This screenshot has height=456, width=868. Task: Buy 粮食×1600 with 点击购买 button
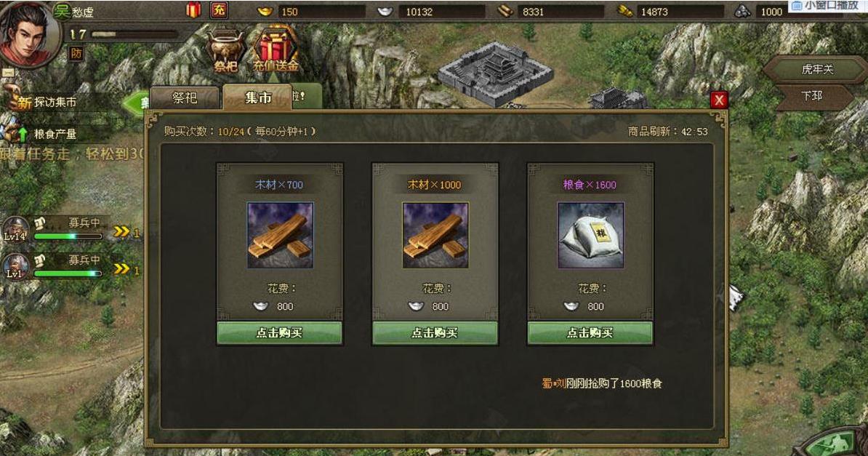pos(590,333)
